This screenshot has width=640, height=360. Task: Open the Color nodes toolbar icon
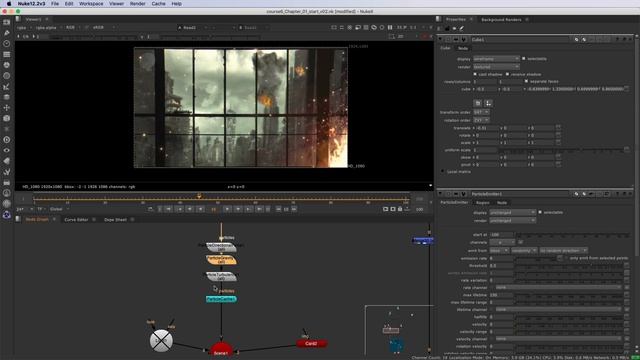7,65
